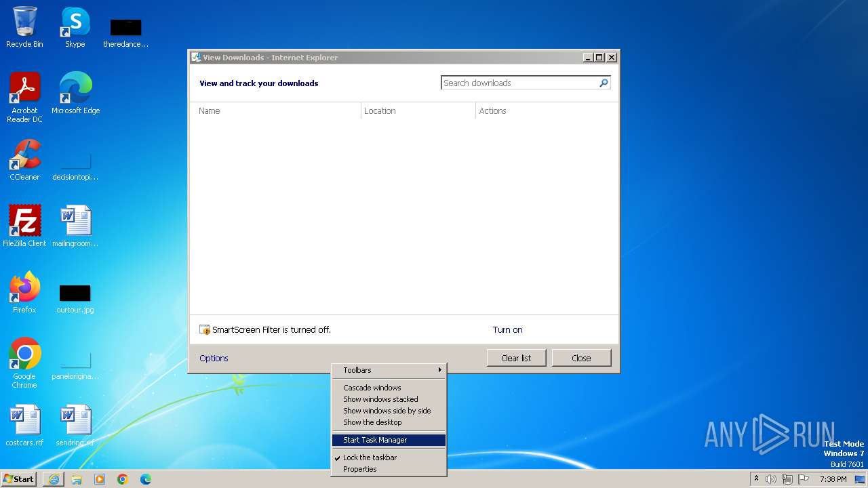This screenshot has height=488, width=868.
Task: Open the Skype desktop shortcut
Action: 75,27
